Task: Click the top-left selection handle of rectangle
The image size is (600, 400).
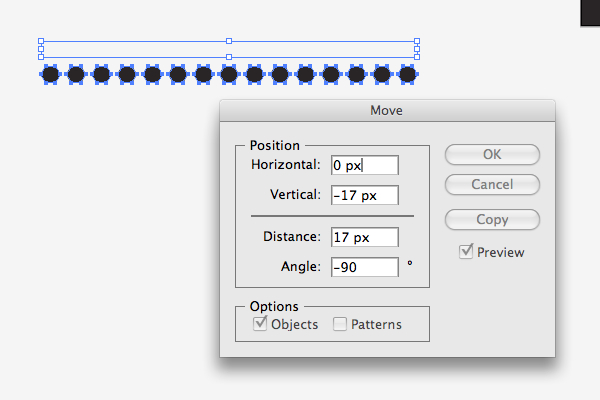Action: point(41,41)
